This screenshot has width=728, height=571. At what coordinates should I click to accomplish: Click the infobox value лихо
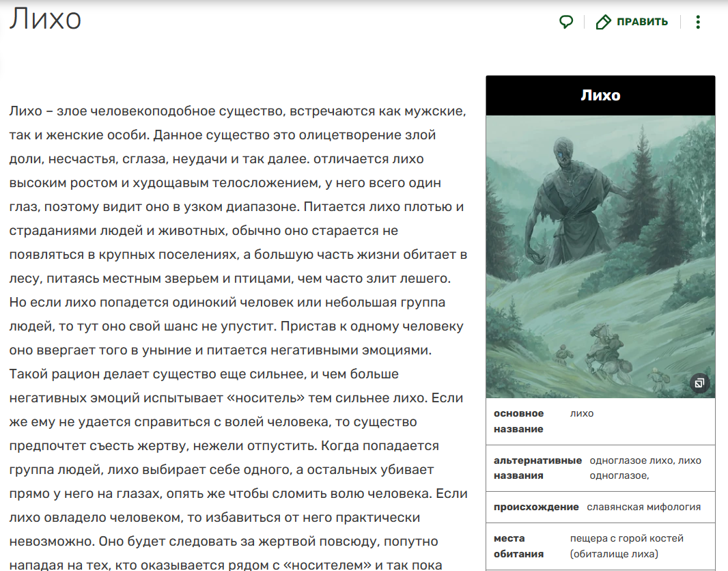[582, 413]
